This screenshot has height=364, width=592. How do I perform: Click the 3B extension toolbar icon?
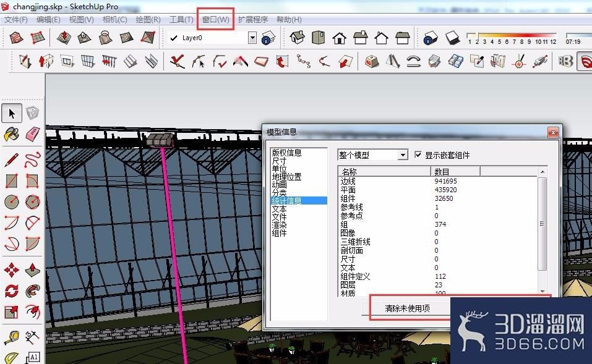tap(565, 61)
